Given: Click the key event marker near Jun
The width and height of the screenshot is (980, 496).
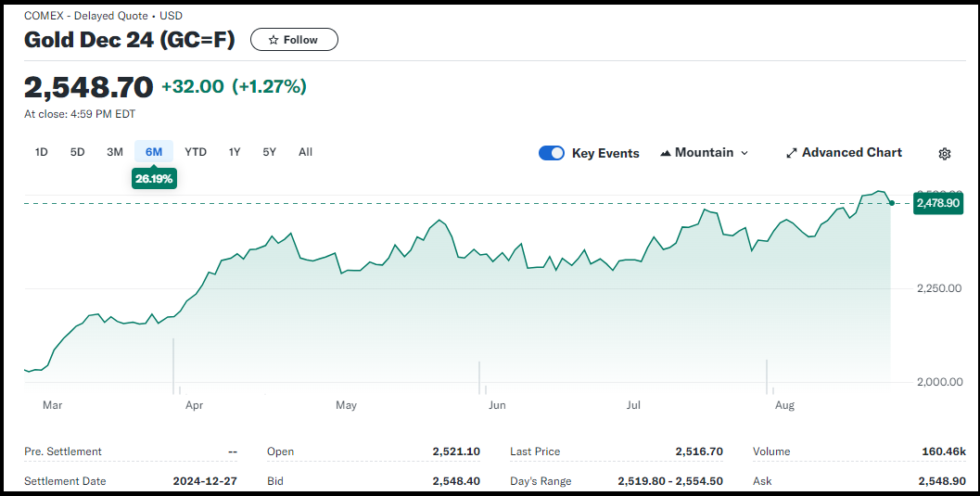Looking at the screenshot, I should coord(479,378).
